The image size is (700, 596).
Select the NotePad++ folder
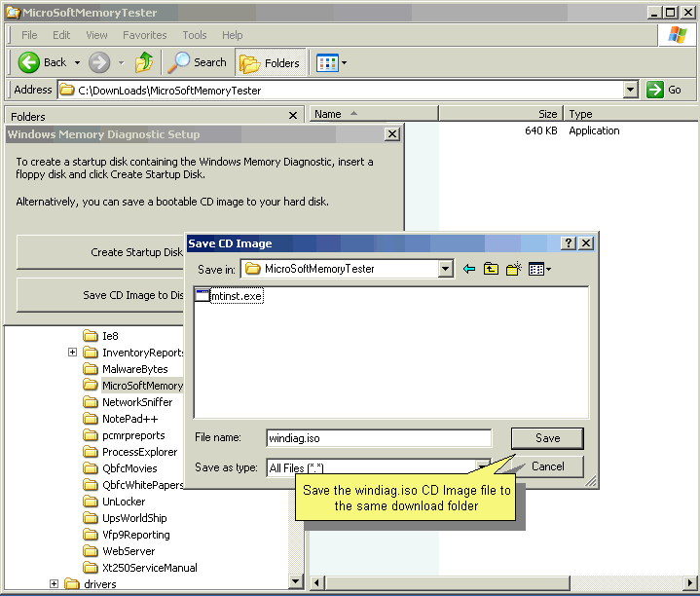(x=121, y=419)
